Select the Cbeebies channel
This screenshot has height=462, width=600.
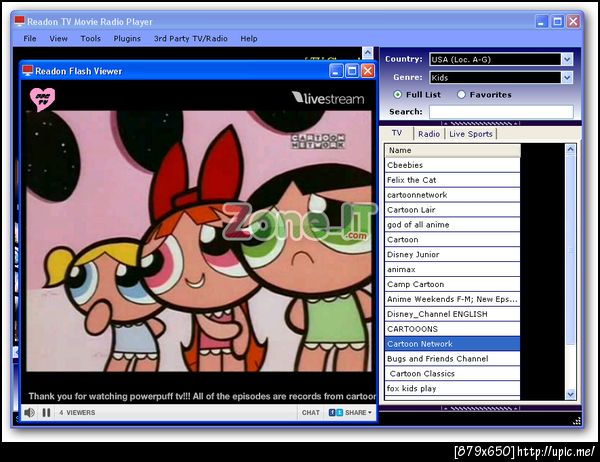(452, 165)
